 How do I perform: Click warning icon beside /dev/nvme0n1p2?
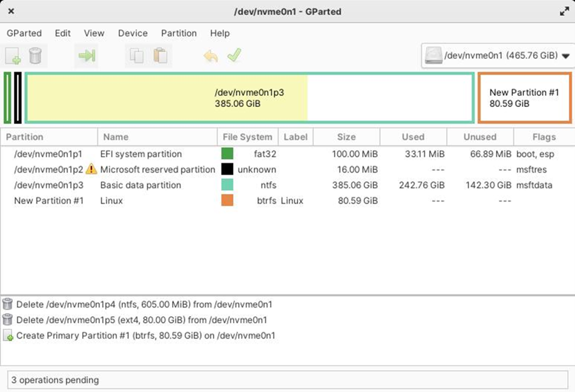coord(91,169)
